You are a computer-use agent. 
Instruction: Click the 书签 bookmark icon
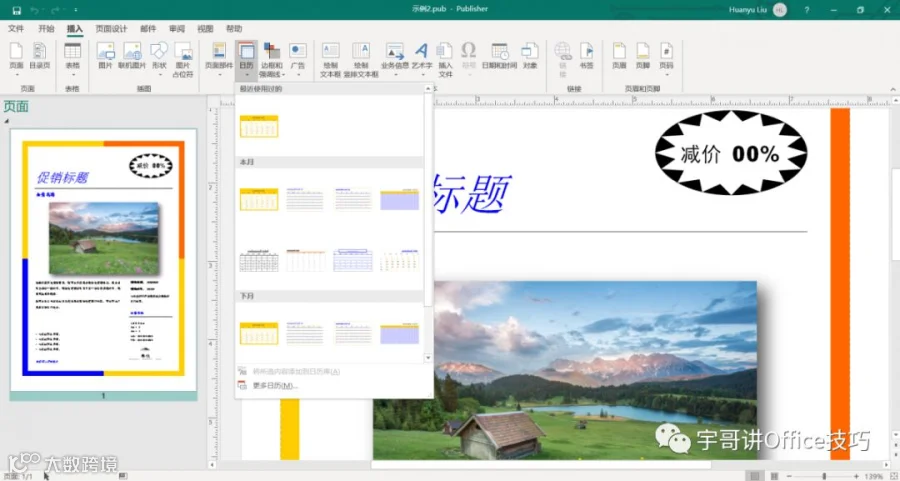click(x=586, y=56)
